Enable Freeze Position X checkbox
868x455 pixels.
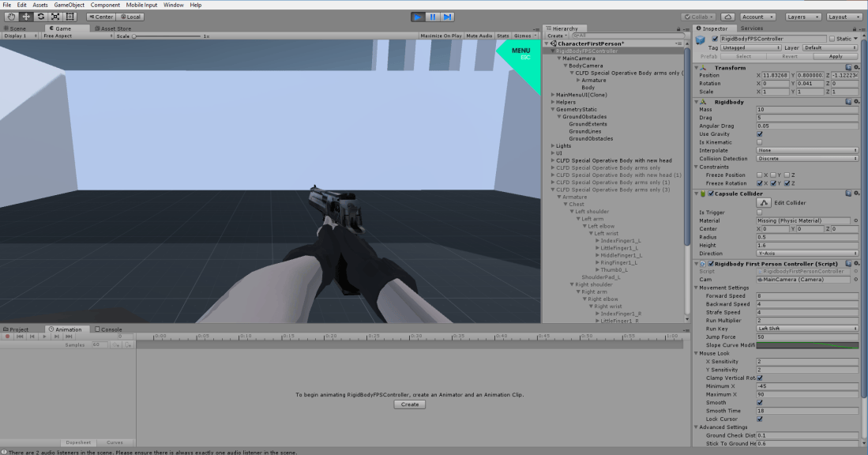click(x=760, y=175)
